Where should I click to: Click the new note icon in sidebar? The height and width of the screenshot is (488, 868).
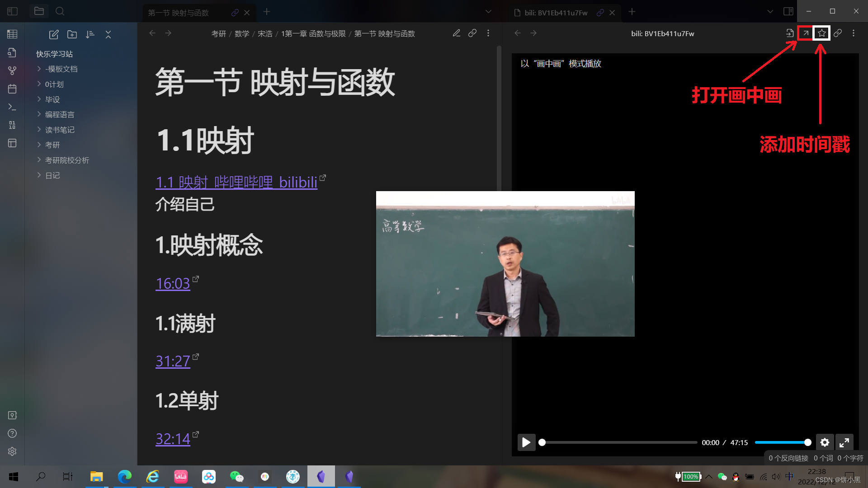pos(54,34)
